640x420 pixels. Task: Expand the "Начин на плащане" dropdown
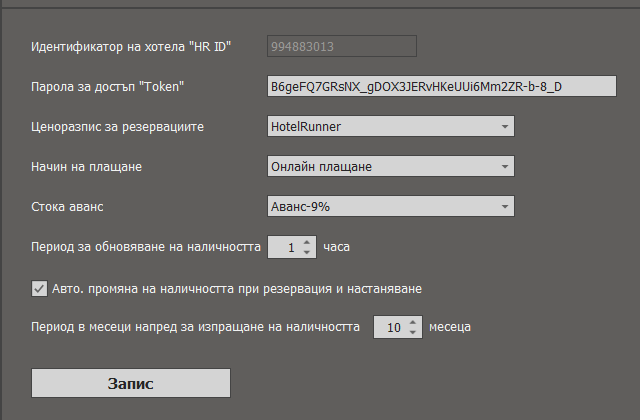pyautogui.click(x=390, y=166)
